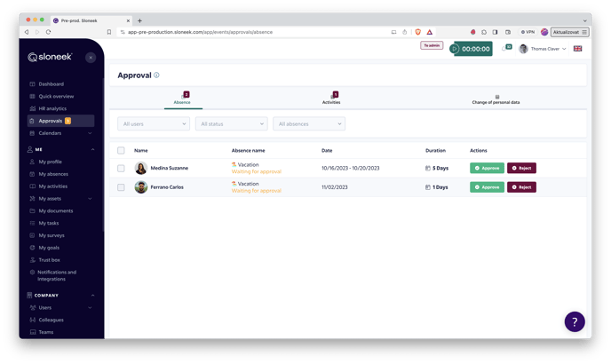The height and width of the screenshot is (364, 611).
Task: Open Quick overview in the sidebar
Action: pyautogui.click(x=56, y=96)
